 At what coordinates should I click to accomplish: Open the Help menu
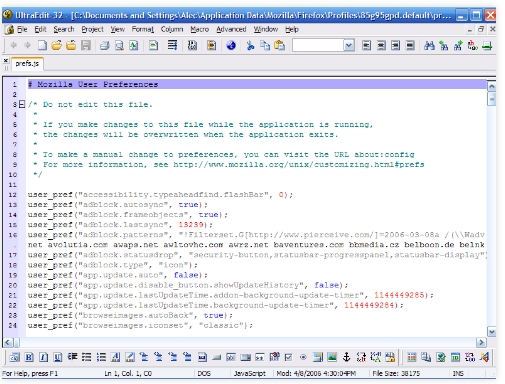point(292,29)
